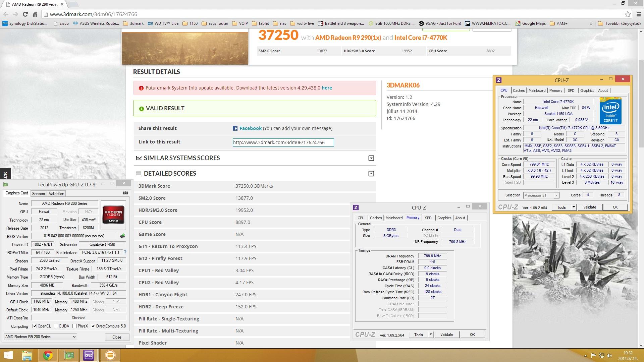
Task: Click the Intel Core i7-4770K link
Action: click(421, 38)
